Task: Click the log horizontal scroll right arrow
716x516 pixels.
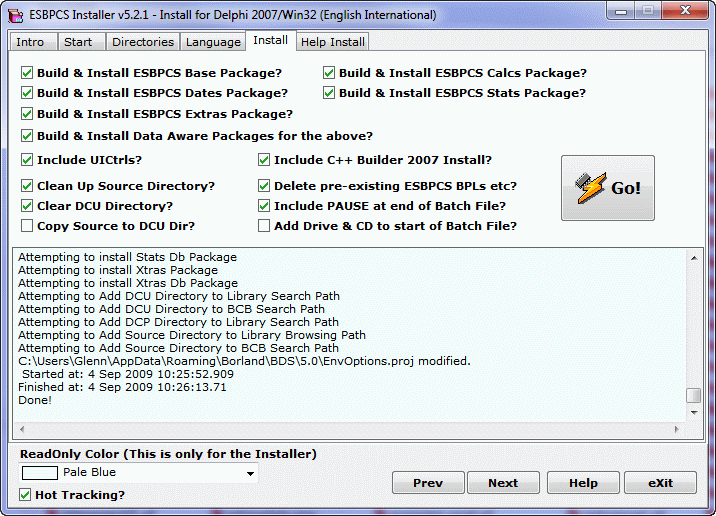Action: coord(677,429)
